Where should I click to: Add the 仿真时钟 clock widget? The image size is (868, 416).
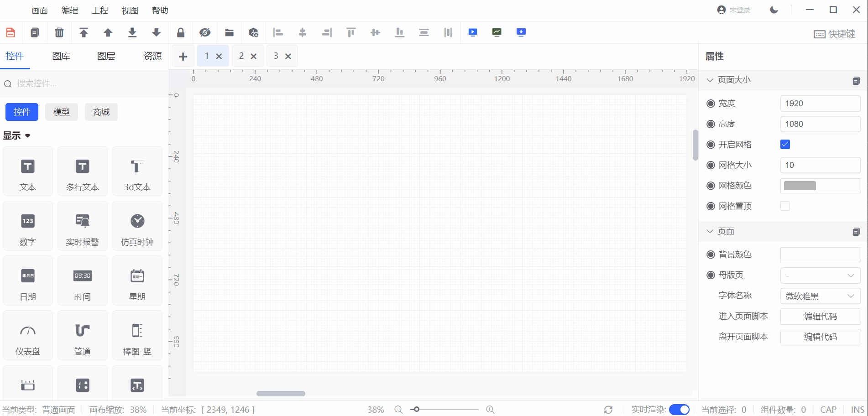coord(137,226)
